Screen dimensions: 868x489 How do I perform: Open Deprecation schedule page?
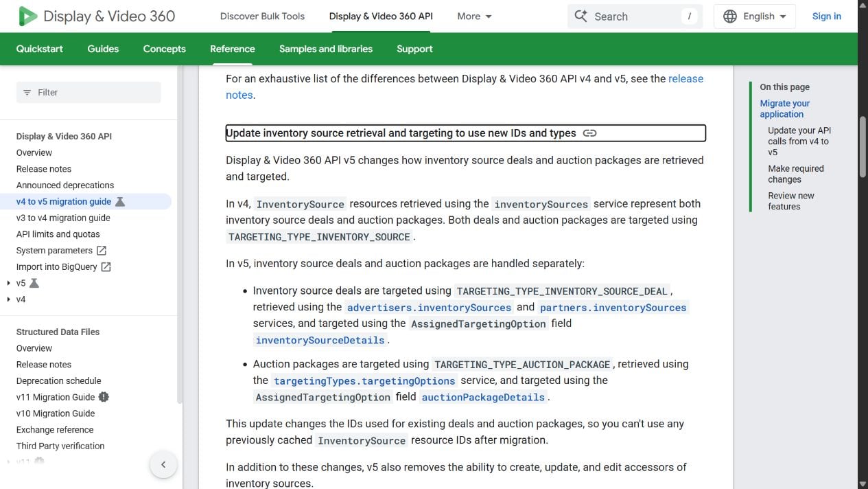coord(59,381)
